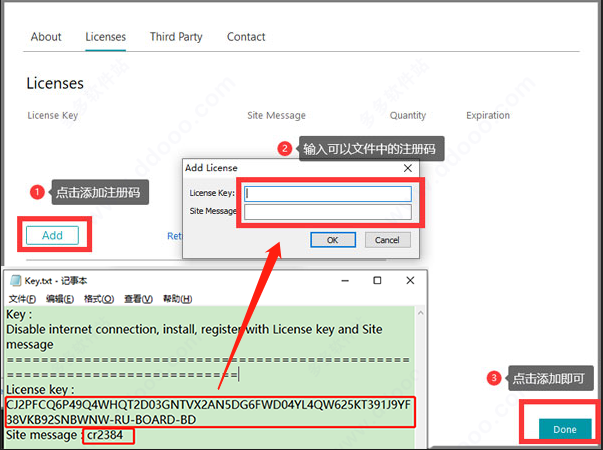The image size is (603, 450).
Task: Open the Third Party tab
Action: (x=176, y=37)
